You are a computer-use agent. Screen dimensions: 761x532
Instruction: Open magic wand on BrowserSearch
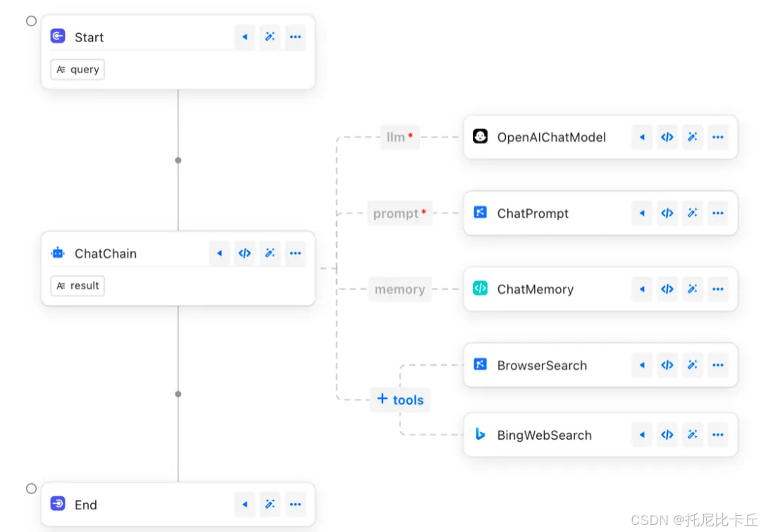(692, 365)
